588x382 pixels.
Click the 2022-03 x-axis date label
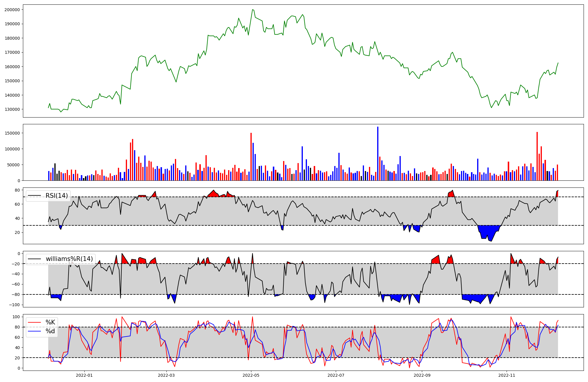pyautogui.click(x=166, y=375)
